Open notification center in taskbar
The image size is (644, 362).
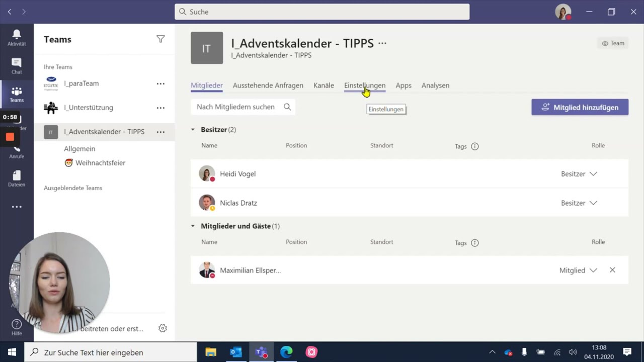627,352
